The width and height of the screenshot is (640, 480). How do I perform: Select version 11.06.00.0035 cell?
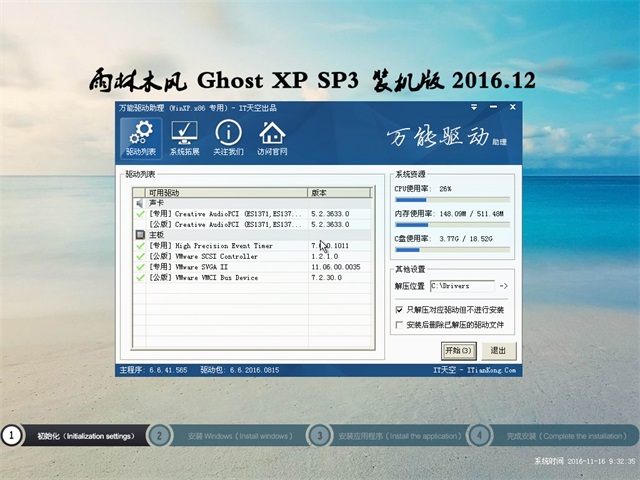coord(336,267)
